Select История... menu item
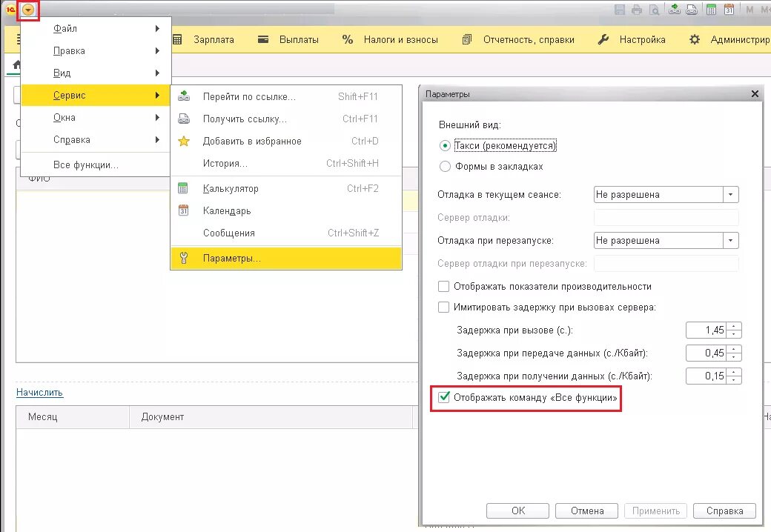The image size is (771, 532). tap(286, 163)
